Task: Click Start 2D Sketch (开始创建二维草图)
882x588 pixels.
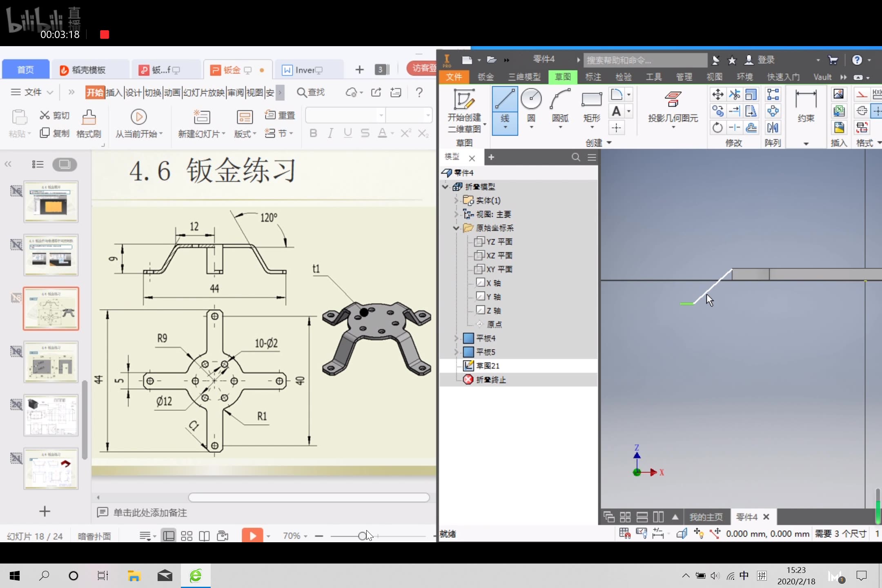Action: pos(465,111)
